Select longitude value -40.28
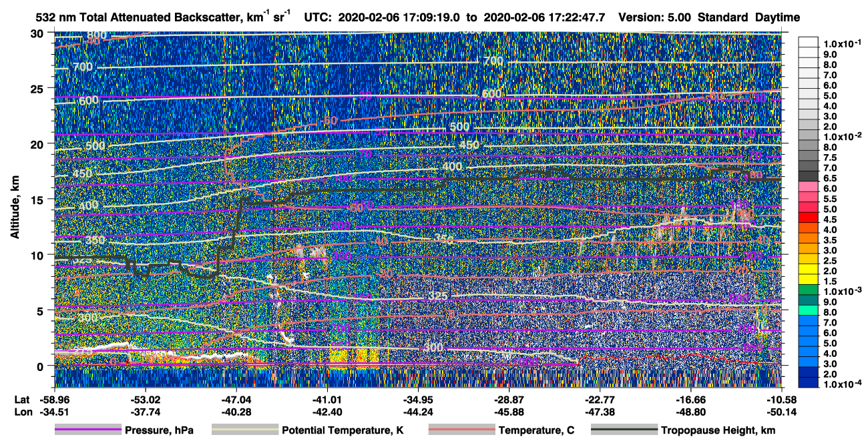The width and height of the screenshot is (868, 445). [x=236, y=412]
